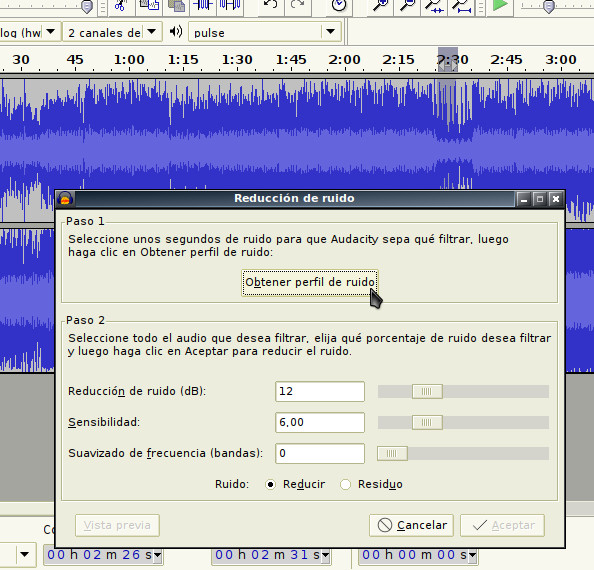Maximize the 'Reducción de ruido' dialog

click(540, 199)
